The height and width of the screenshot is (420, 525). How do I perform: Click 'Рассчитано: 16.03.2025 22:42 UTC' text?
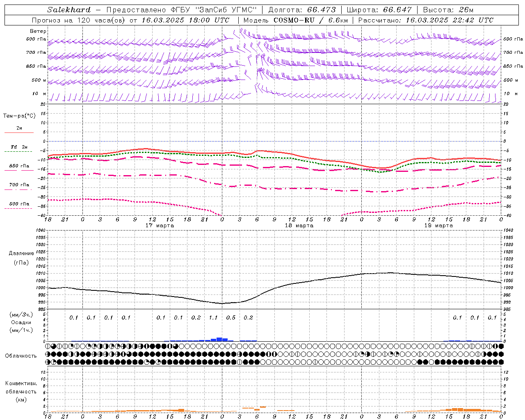[426, 20]
